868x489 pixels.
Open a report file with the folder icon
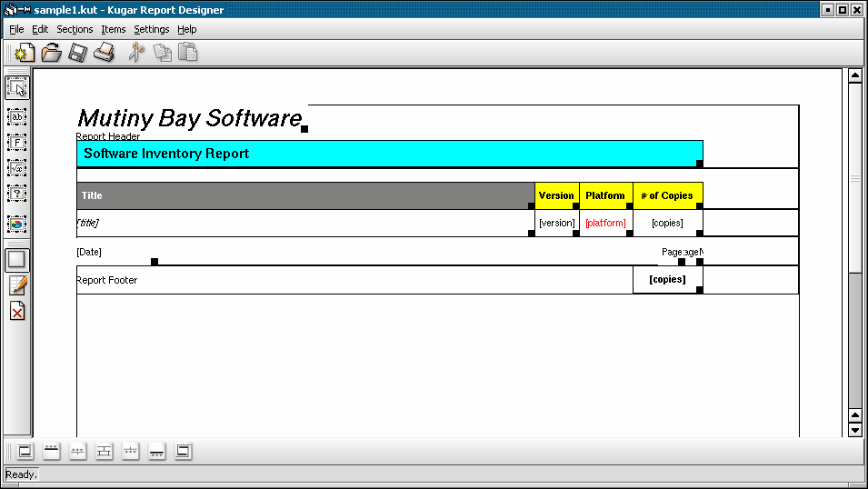coord(51,53)
